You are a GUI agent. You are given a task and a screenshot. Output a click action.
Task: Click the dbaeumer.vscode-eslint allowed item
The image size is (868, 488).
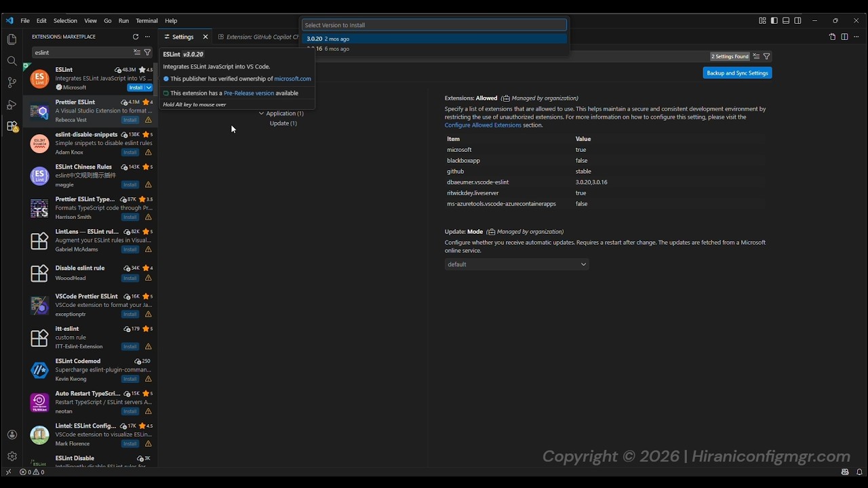tap(477, 182)
